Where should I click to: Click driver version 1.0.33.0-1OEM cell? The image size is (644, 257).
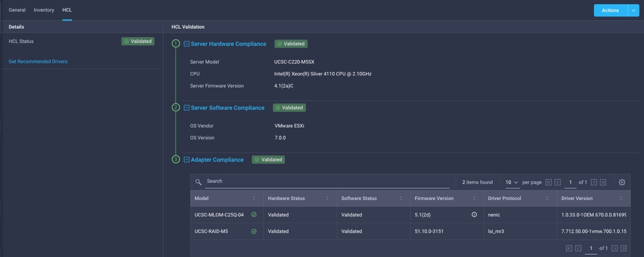tap(594, 215)
